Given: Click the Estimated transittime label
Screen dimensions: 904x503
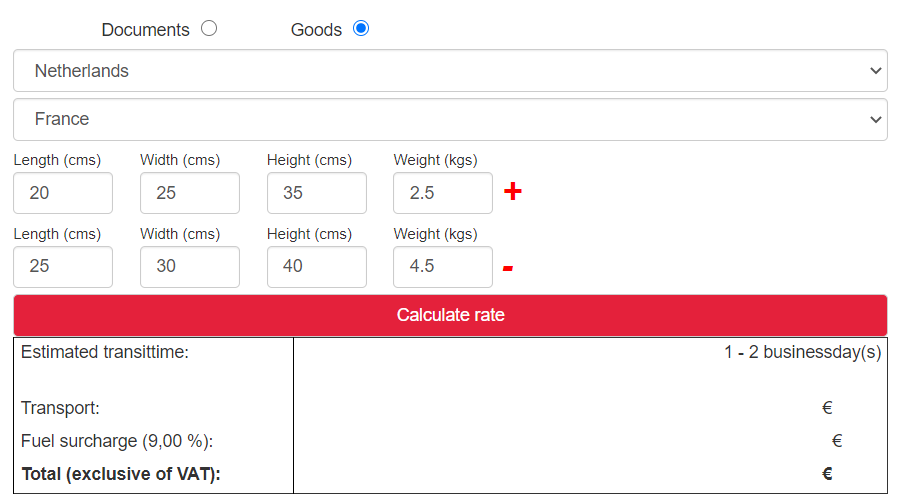Looking at the screenshot, I should click(104, 352).
